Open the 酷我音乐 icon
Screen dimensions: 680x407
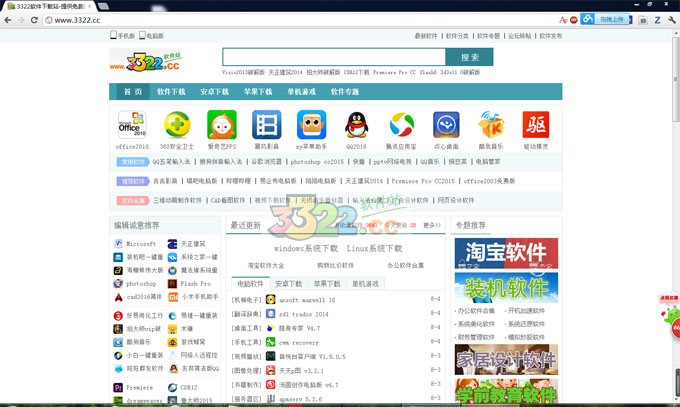(491, 125)
